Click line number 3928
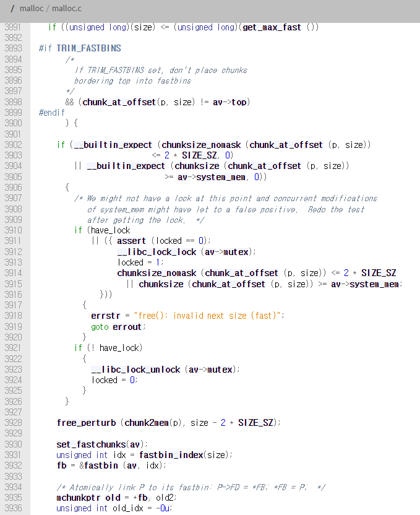This screenshot has width=420, height=515. point(13,423)
